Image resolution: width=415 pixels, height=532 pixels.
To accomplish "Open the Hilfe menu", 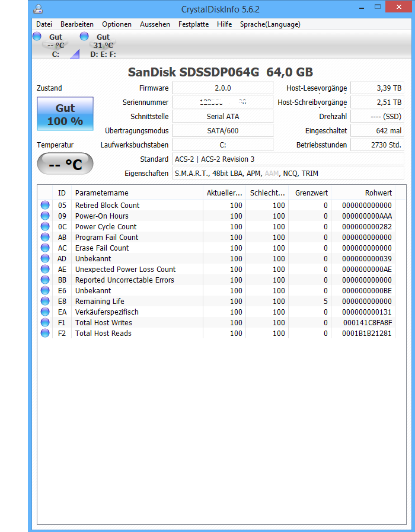I will coord(225,24).
